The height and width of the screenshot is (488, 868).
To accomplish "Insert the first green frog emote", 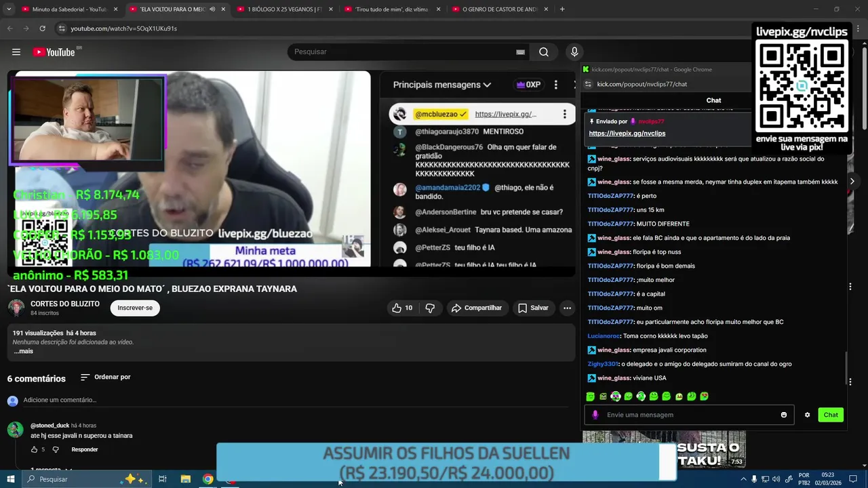I will click(x=591, y=396).
